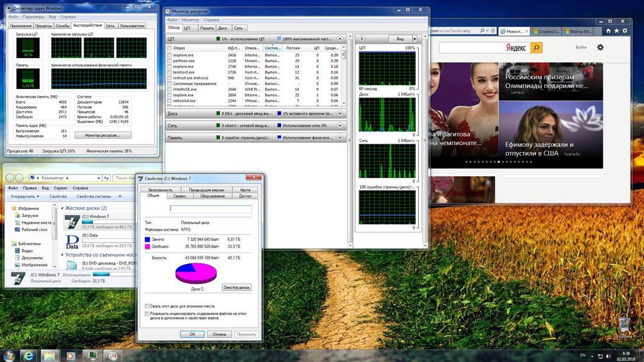
Task: Expand the Память section in Resource Monitor
Action: (340, 138)
